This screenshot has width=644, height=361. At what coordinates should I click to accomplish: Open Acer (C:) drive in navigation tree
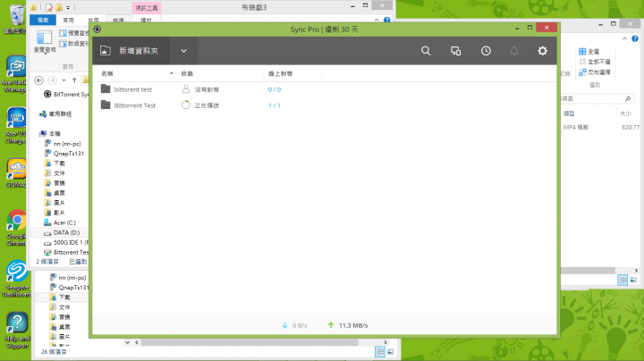(60, 222)
